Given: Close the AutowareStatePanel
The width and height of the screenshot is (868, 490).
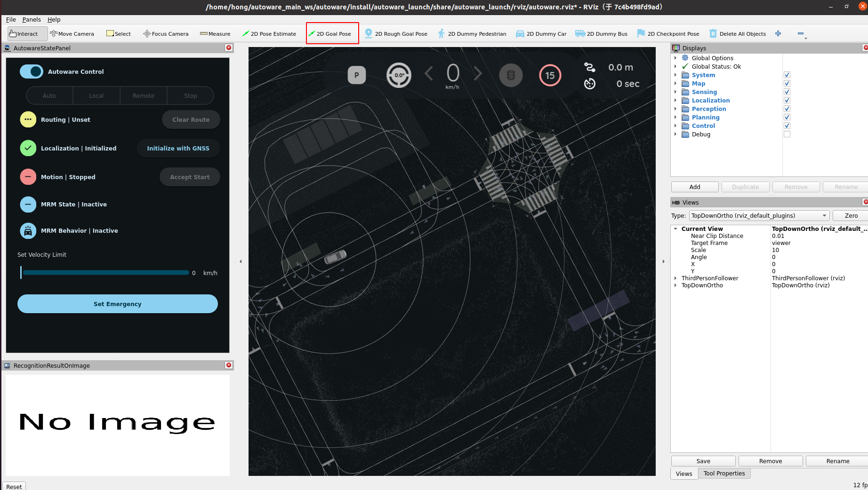Looking at the screenshot, I should coord(229,47).
